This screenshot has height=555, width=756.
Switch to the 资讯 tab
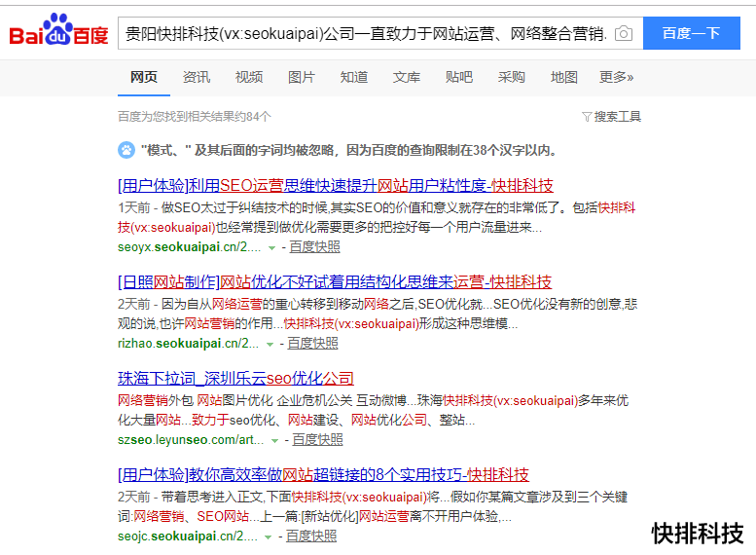click(x=197, y=77)
